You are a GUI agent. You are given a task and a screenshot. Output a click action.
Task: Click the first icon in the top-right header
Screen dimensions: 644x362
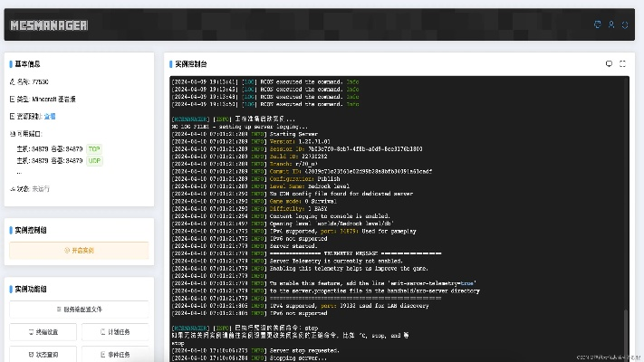[597, 24]
